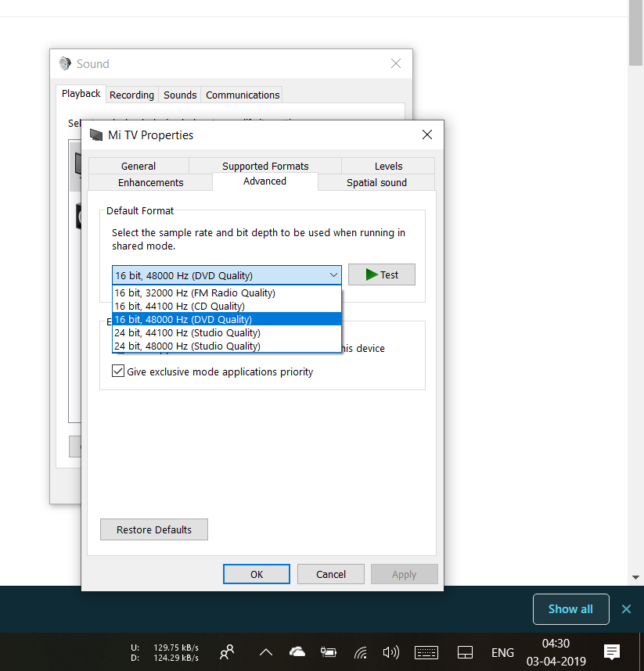Viewport: 644px width, 671px height.
Task: Select the Advanced tab
Action: coord(265,181)
